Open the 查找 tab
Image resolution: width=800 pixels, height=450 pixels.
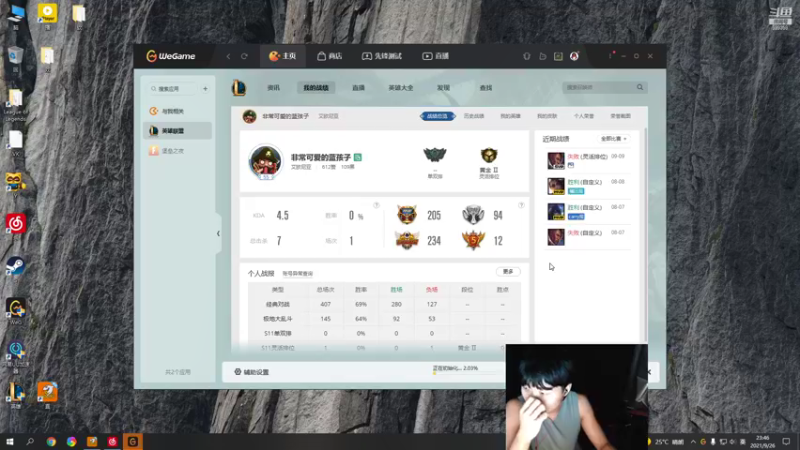click(x=486, y=88)
